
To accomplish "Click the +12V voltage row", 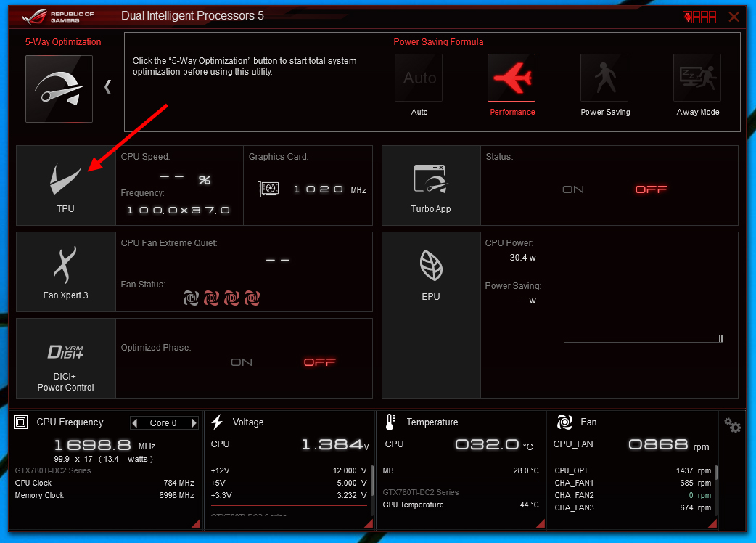I will (x=289, y=470).
